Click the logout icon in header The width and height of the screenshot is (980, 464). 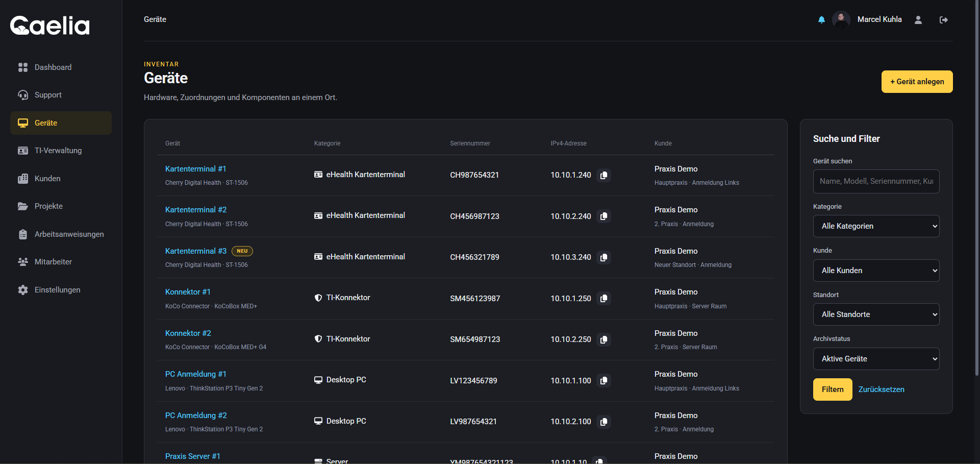point(944,20)
